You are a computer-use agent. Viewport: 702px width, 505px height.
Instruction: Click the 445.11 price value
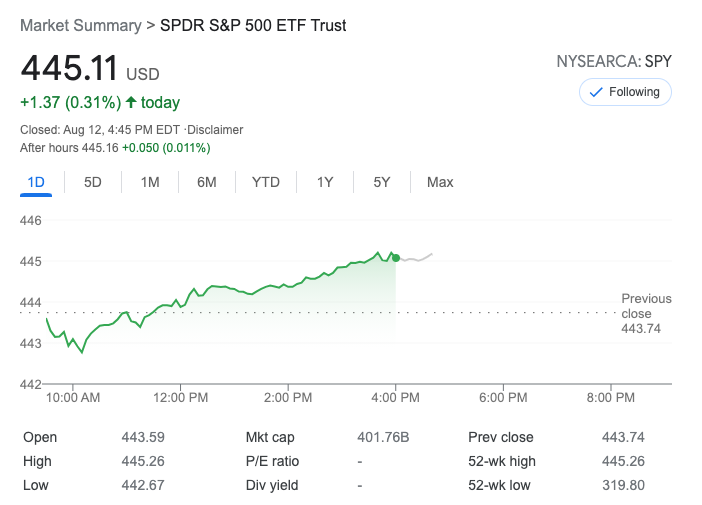(x=69, y=69)
